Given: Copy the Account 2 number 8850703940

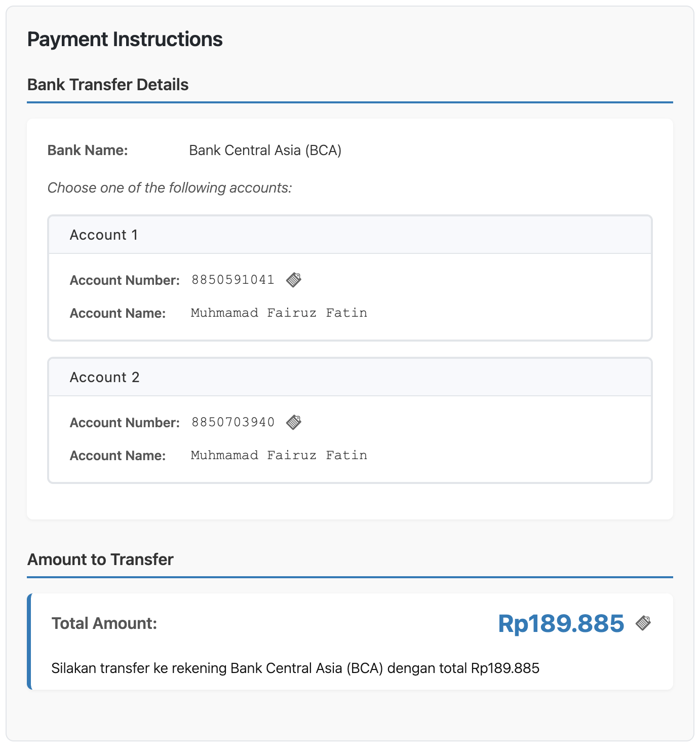Looking at the screenshot, I should [294, 422].
